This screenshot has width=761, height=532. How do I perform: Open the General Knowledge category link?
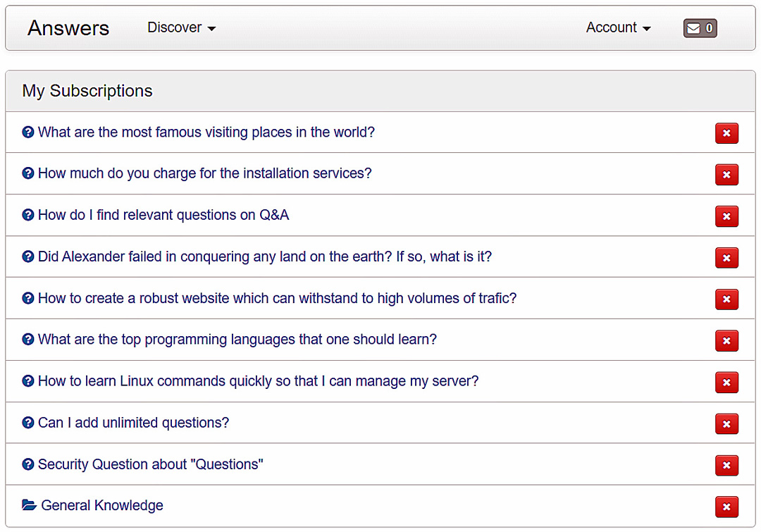point(102,505)
